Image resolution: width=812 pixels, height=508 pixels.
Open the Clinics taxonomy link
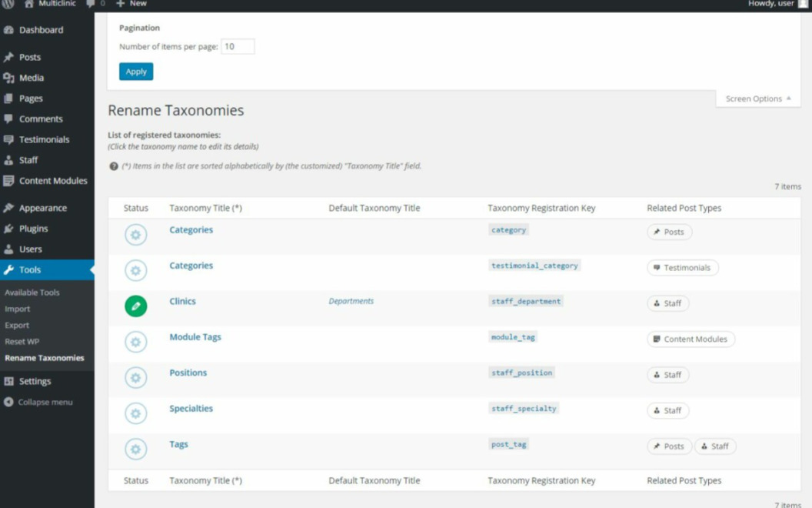pyautogui.click(x=183, y=301)
